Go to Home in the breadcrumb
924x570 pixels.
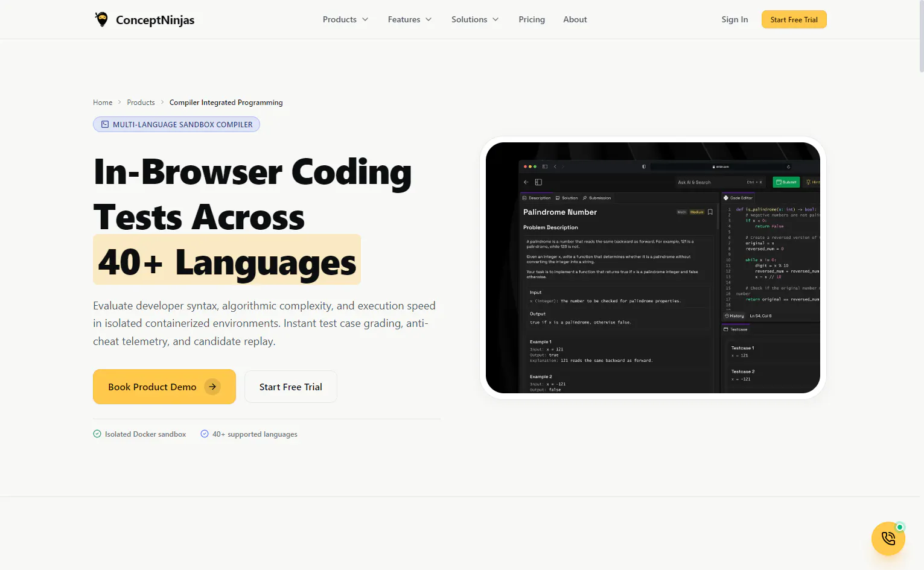click(x=103, y=103)
